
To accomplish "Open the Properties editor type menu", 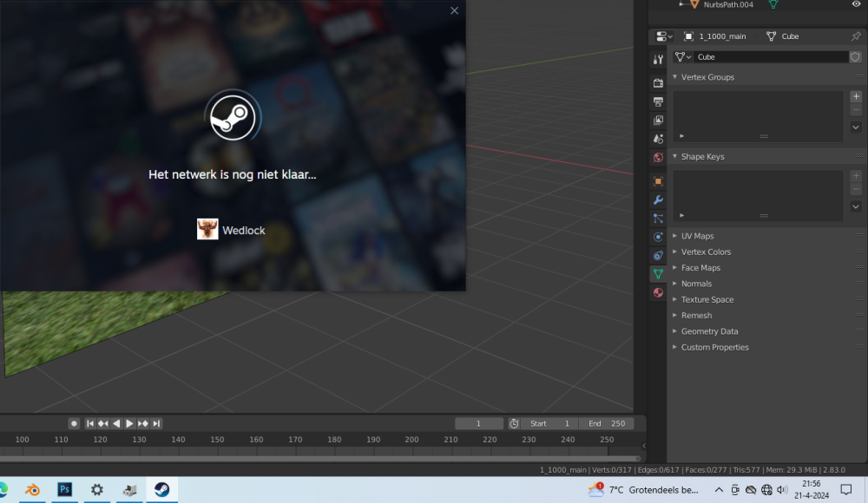I will (x=664, y=36).
